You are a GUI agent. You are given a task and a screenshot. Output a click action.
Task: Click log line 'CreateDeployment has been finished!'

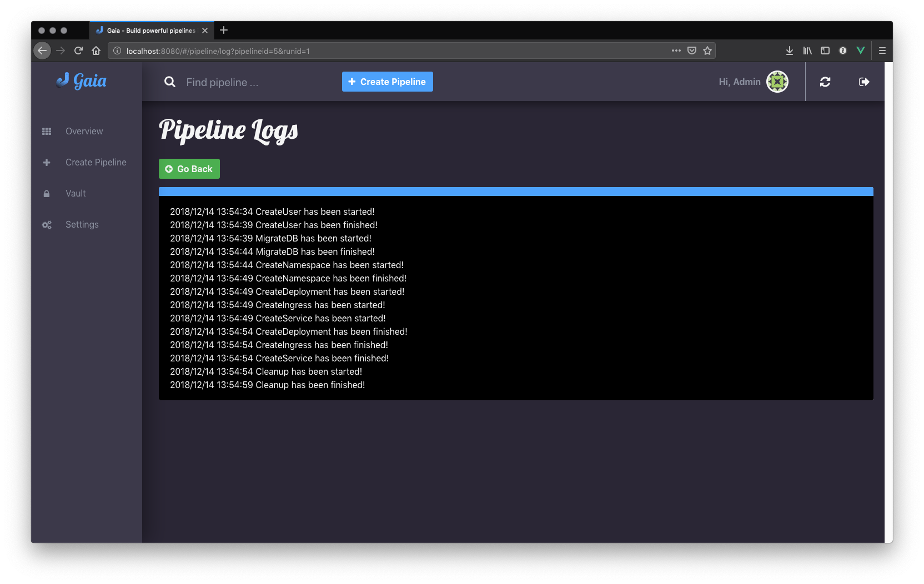[289, 331]
